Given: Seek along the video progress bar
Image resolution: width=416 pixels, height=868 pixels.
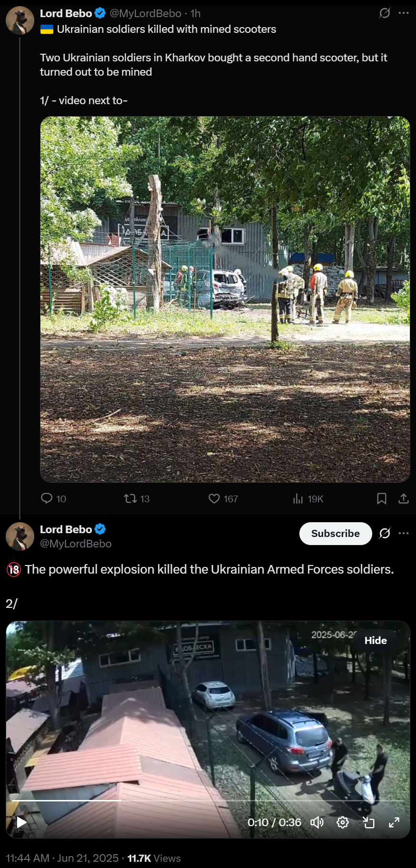Looking at the screenshot, I should pyautogui.click(x=208, y=800).
